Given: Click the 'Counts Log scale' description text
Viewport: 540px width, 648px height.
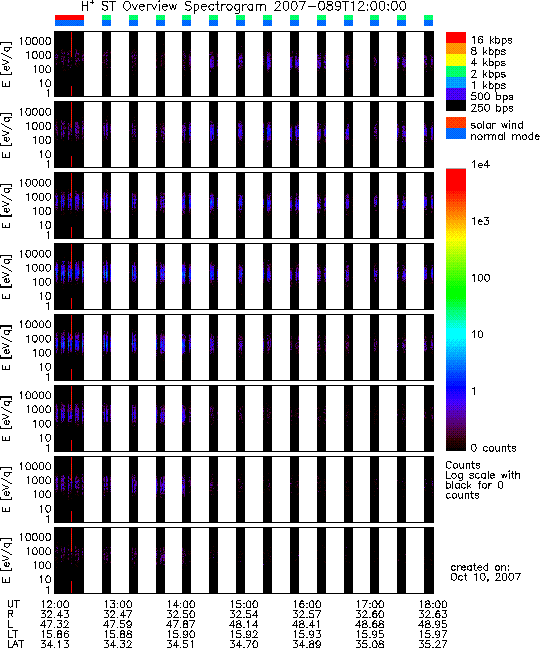Looking at the screenshot, I should (483, 480).
